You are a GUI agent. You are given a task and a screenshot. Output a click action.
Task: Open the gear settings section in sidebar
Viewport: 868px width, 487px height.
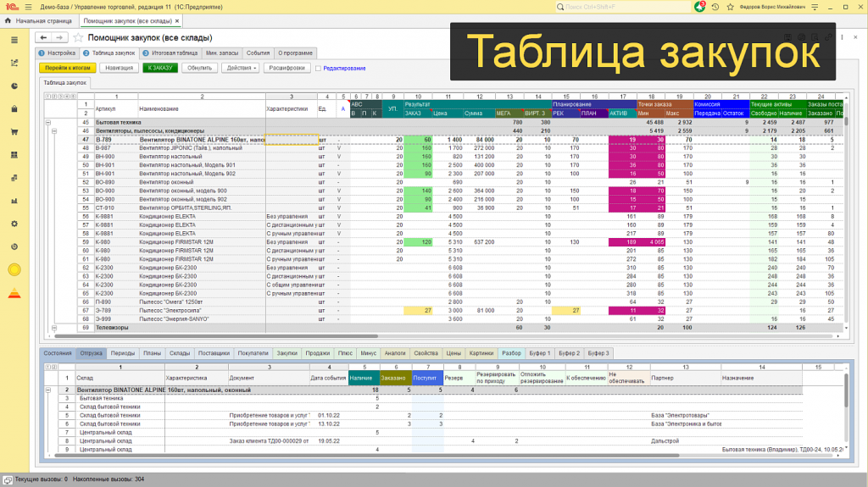[x=14, y=224]
